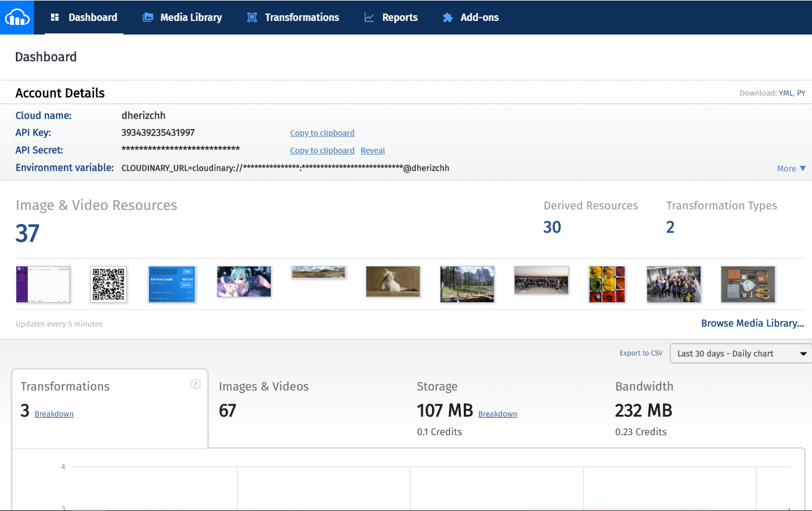This screenshot has height=511, width=812.
Task: Export usage data to CSV
Action: pyautogui.click(x=641, y=353)
